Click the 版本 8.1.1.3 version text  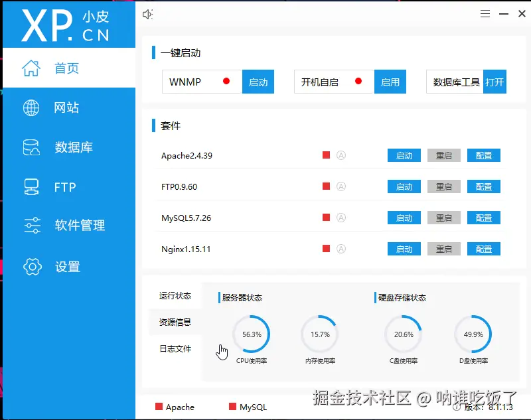pyautogui.click(x=488, y=407)
